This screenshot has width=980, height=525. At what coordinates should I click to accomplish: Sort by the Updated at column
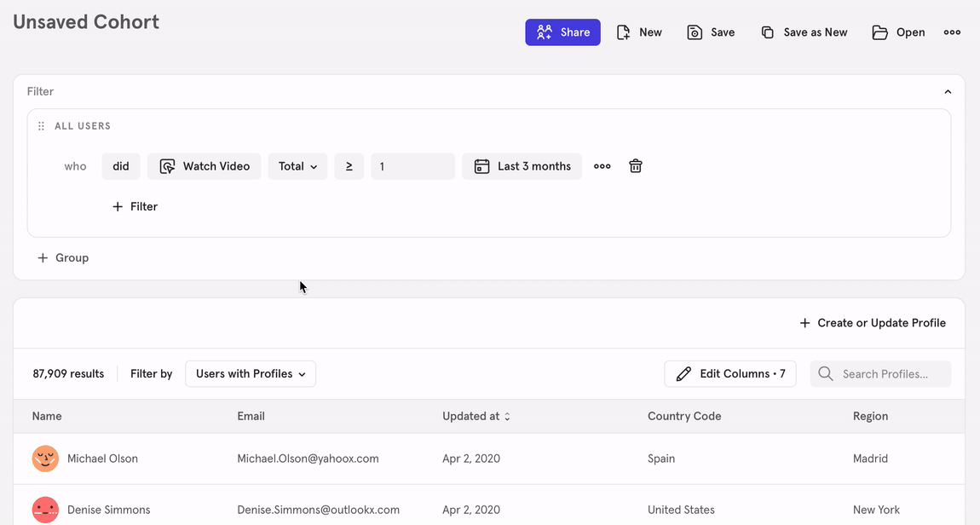476,417
